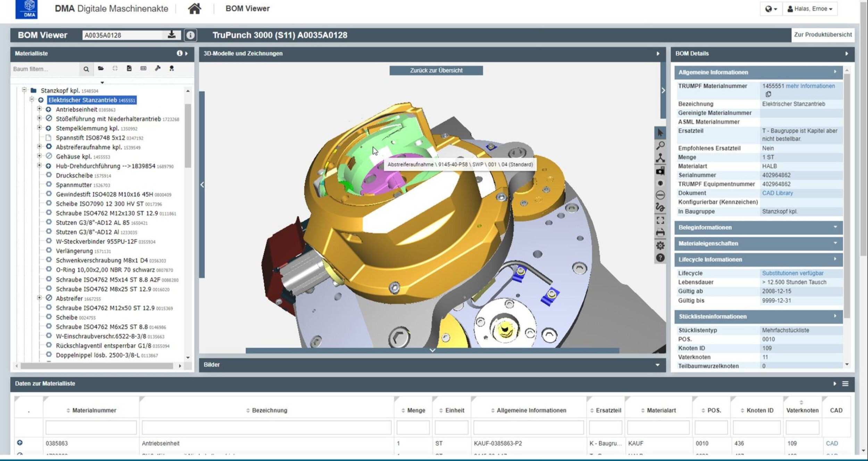This screenshot has width=868, height=461.
Task: Click the Materialliste tree horizontal scrollbar
Action: (x=97, y=366)
